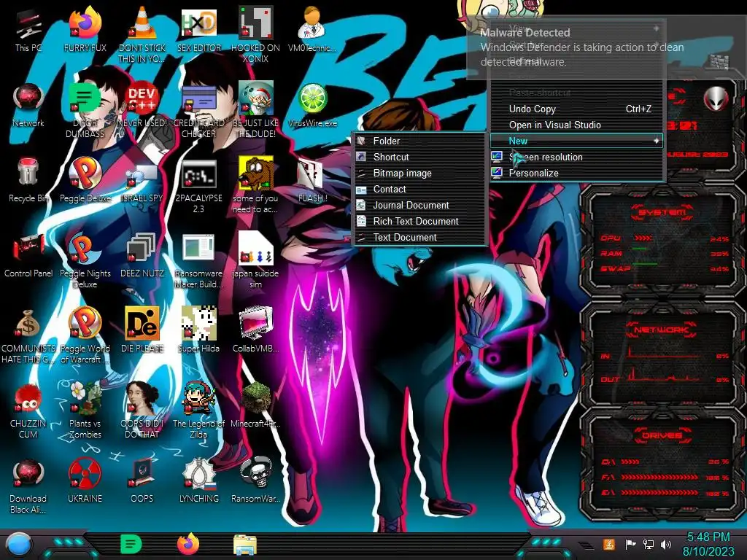Screen dimensions: 747x560
Task: Click the DRIVES gadget header
Action: (x=661, y=435)
